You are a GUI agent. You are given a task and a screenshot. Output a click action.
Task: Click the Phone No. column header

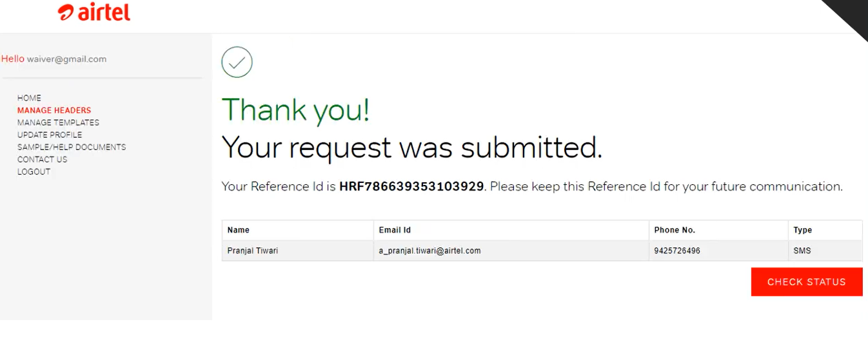[x=675, y=230]
